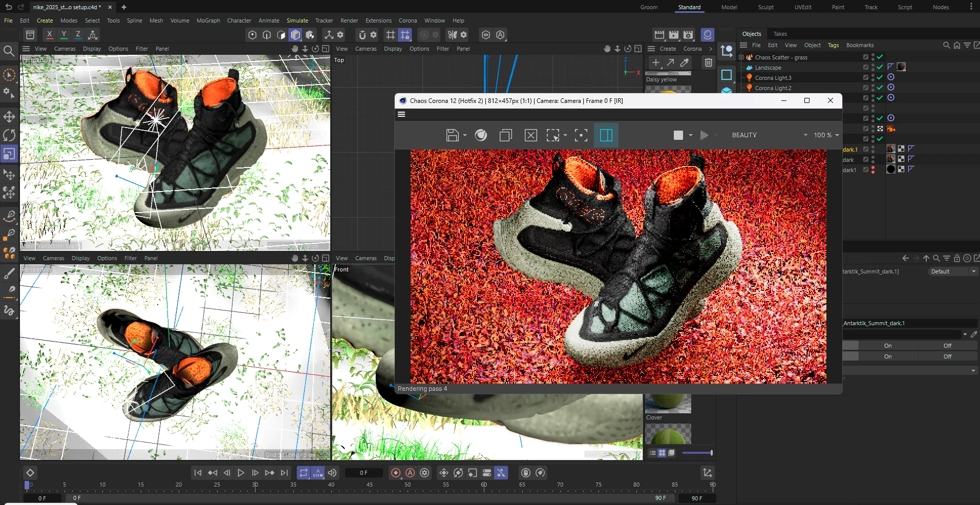Select the Rotate tool in left toolbar
This screenshot has height=505, width=980.
(9, 135)
